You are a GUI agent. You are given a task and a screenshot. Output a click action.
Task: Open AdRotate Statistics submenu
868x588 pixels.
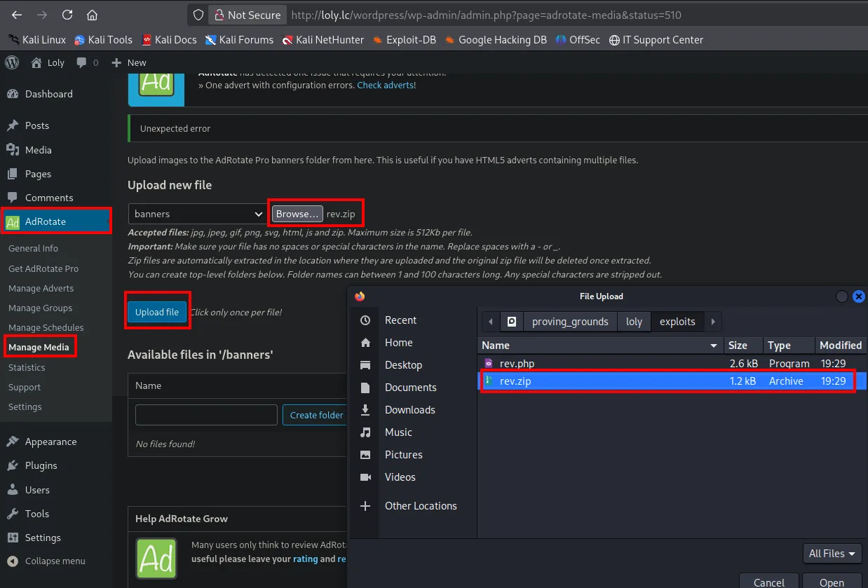click(x=27, y=367)
